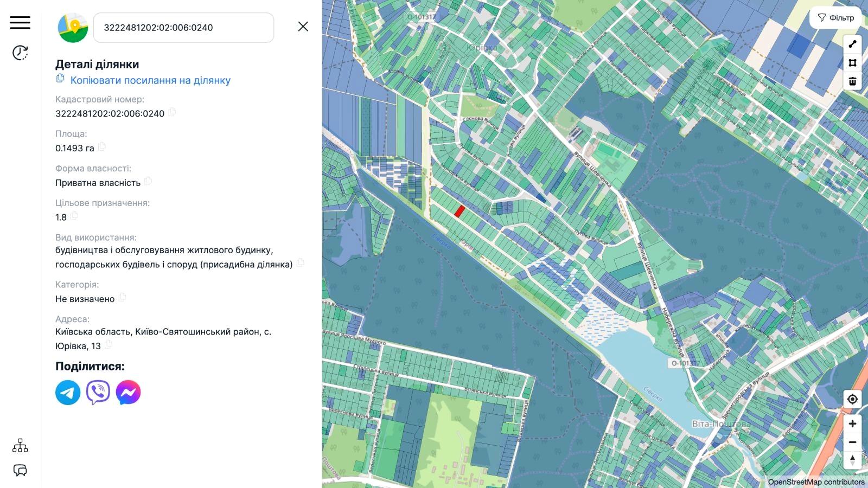The height and width of the screenshot is (488, 868).
Task: Copy the cadastral number value
Action: 173,112
